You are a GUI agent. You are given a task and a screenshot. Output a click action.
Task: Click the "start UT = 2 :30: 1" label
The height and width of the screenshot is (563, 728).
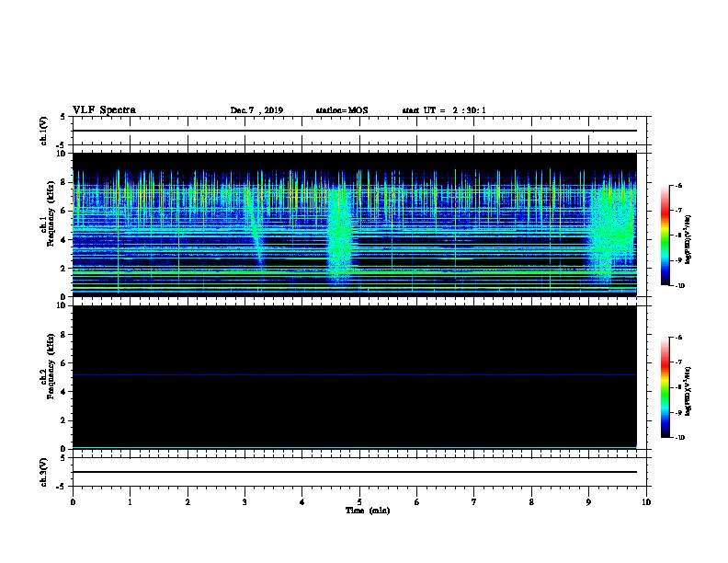[444, 110]
